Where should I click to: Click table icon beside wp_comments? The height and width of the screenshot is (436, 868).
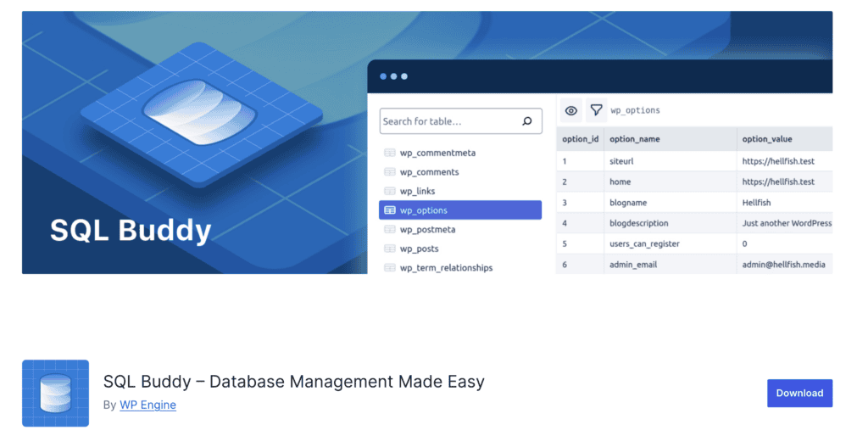tap(390, 172)
